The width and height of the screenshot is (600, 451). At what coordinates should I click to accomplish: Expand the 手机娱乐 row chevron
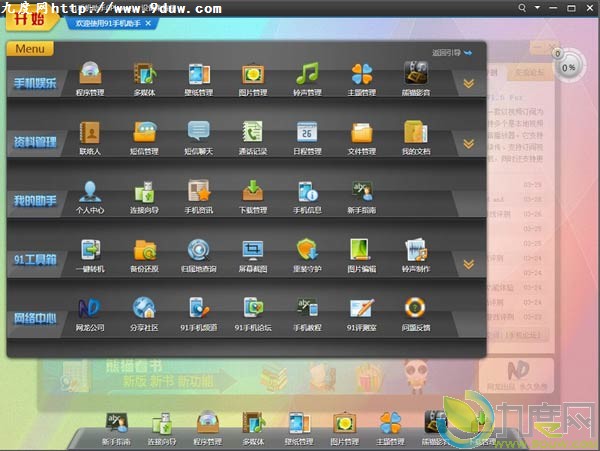click(469, 83)
